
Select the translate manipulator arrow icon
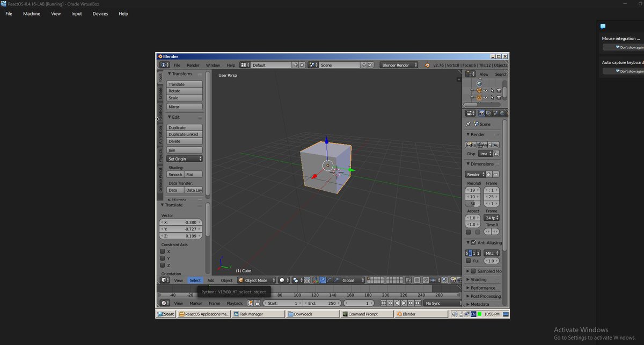point(323,280)
